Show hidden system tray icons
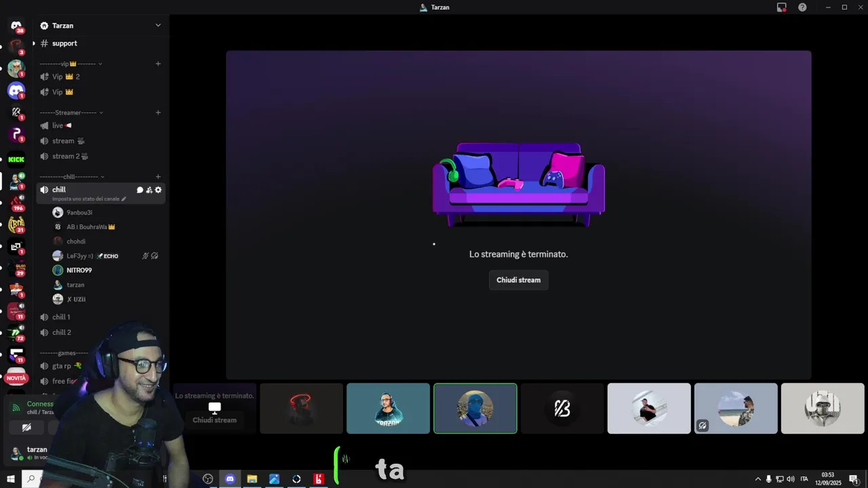 [758, 479]
